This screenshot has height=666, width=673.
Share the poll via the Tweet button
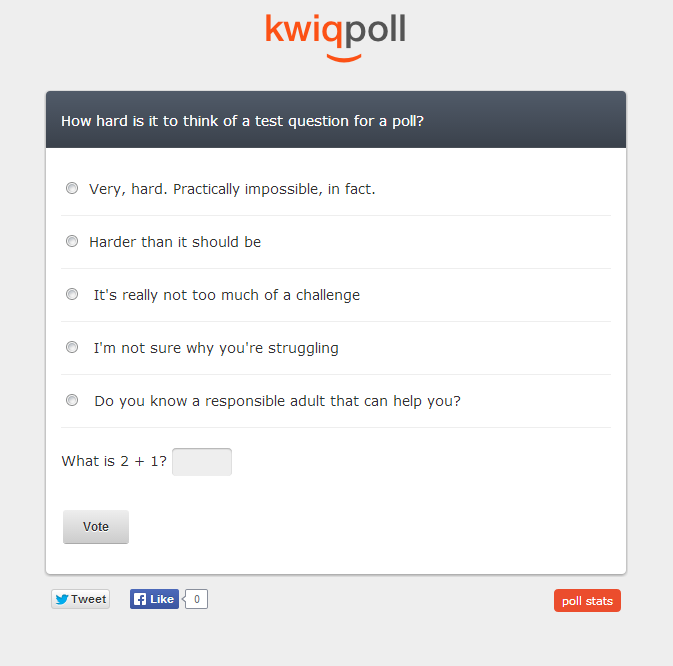pos(80,599)
